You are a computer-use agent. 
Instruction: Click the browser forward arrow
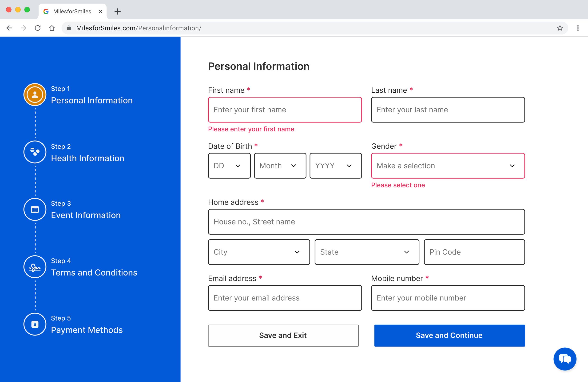tap(23, 28)
